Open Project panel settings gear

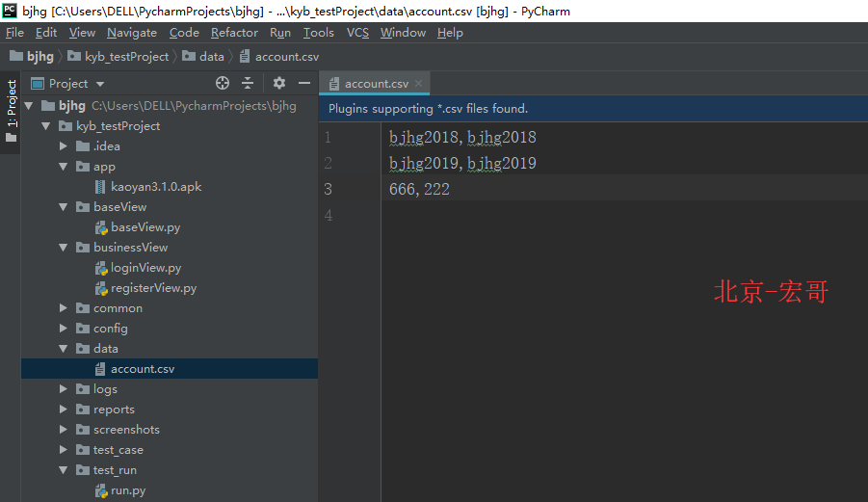[279, 84]
